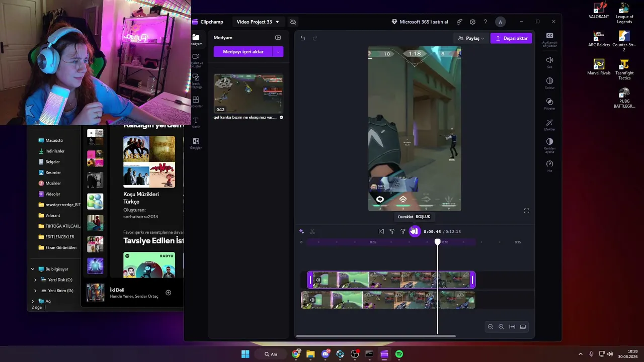This screenshot has height=362, width=644.
Task: Click the timeline expand layout icon
Action: pos(523,327)
